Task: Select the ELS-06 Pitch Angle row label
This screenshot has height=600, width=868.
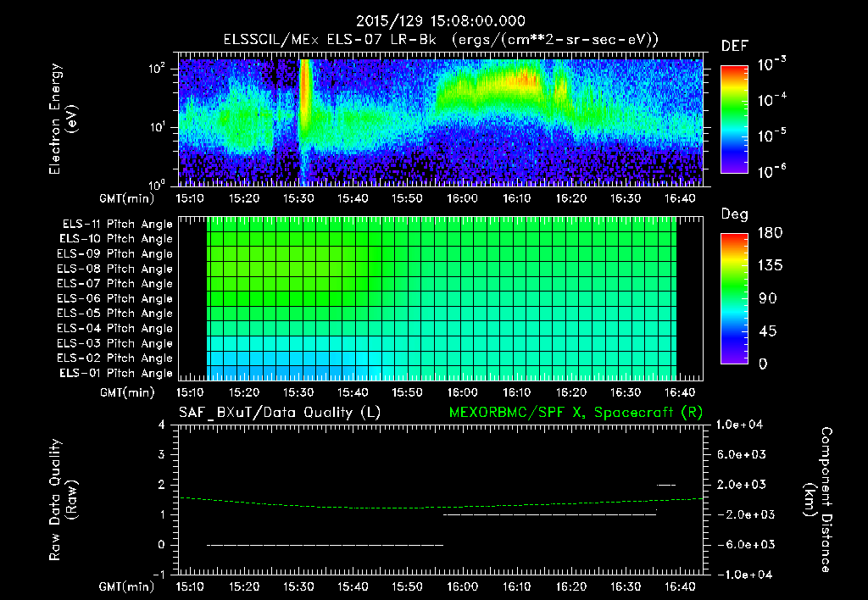Action: tap(115, 298)
